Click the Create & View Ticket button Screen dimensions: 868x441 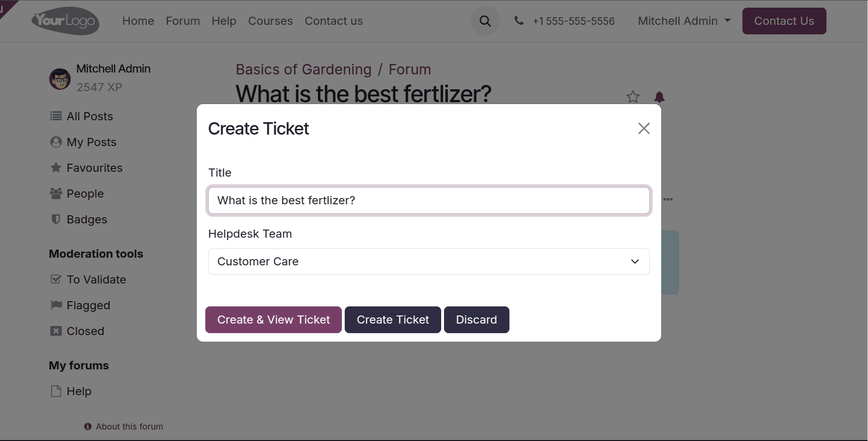point(273,320)
